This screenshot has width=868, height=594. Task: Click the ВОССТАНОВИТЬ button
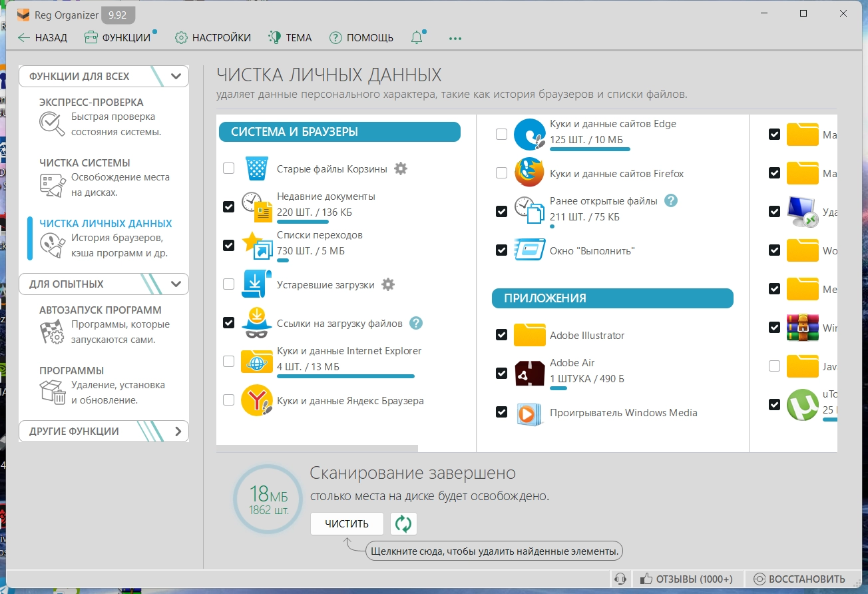(799, 579)
